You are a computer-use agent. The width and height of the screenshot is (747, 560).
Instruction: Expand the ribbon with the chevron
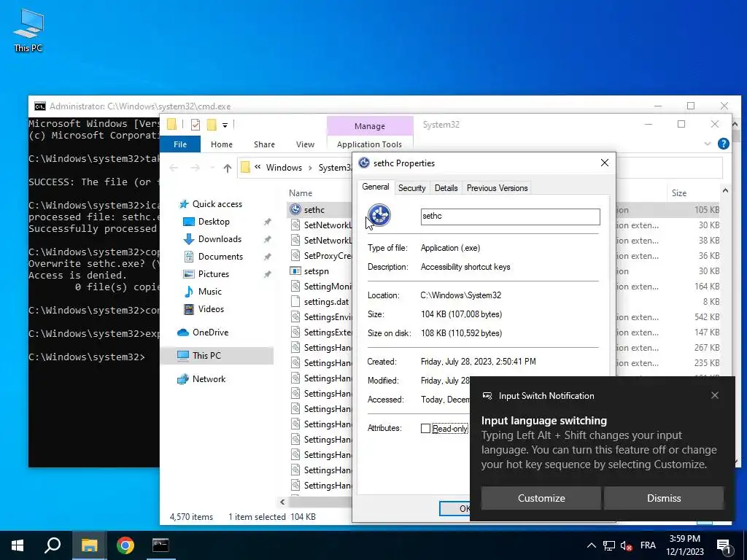point(708,144)
